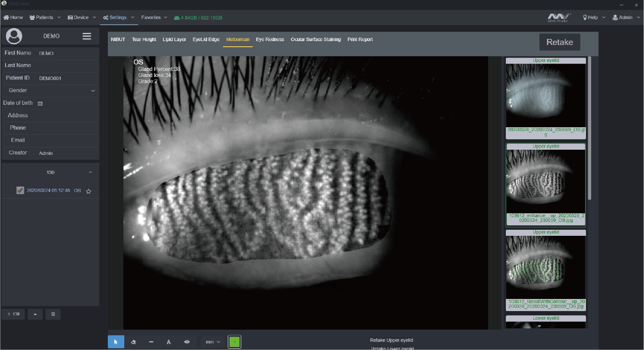Viewport: 644px width, 350px height.
Task: Select the enhanced upper eyelid thumbnail
Action: click(x=546, y=185)
